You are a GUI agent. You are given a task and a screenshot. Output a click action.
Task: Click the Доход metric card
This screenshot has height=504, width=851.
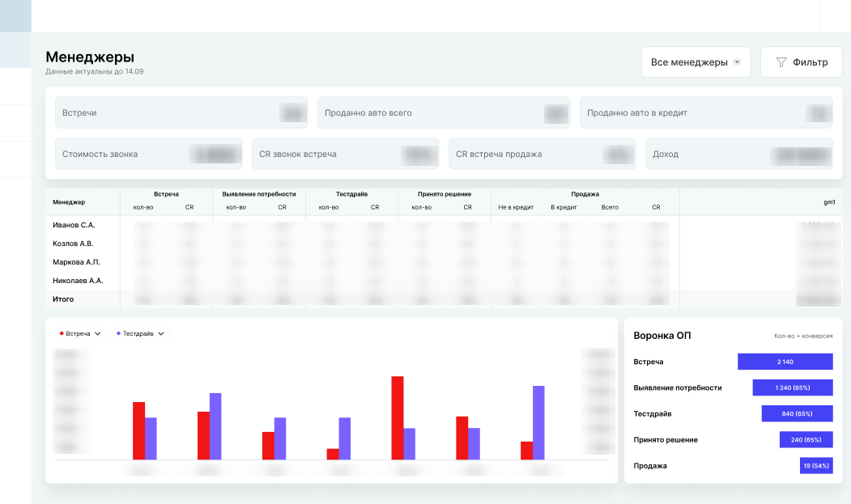click(x=738, y=154)
